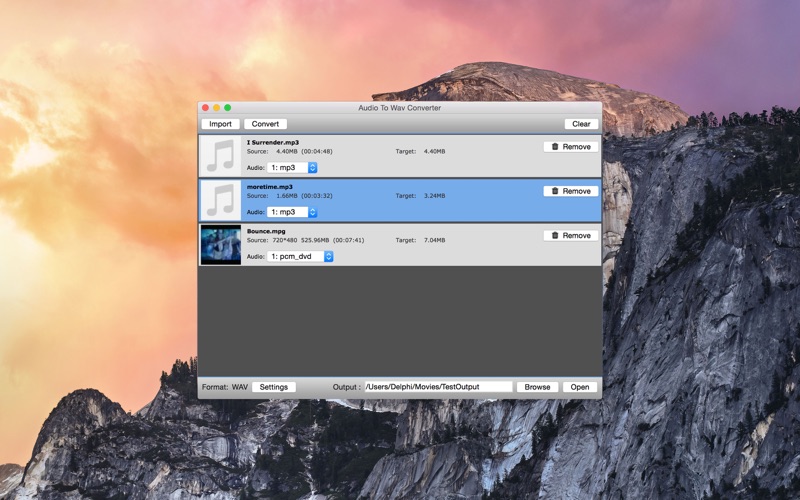This screenshot has width=800, height=500.
Task: Remove I Surrender.mp3 from the list
Action: coord(571,147)
